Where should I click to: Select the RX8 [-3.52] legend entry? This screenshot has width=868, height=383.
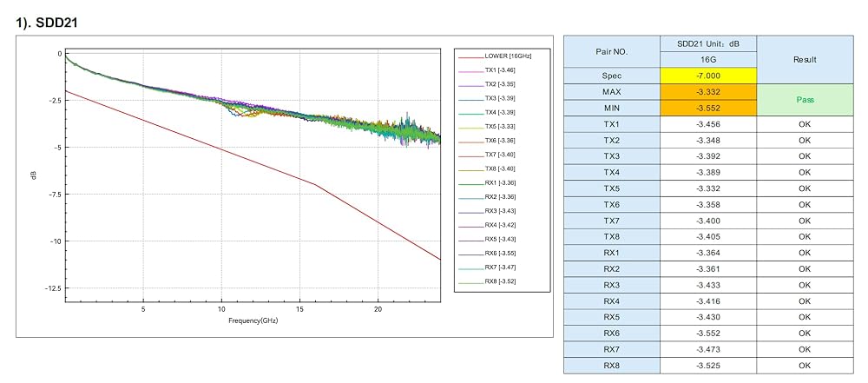486,281
